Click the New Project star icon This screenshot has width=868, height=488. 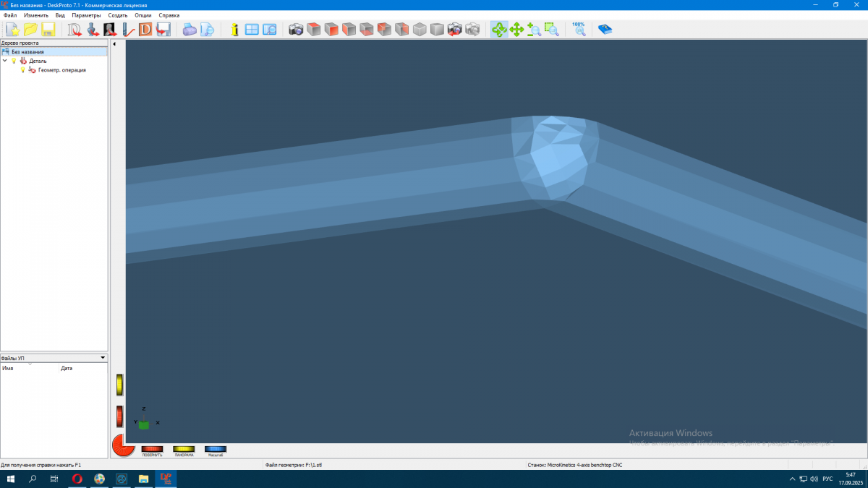tap(12, 30)
